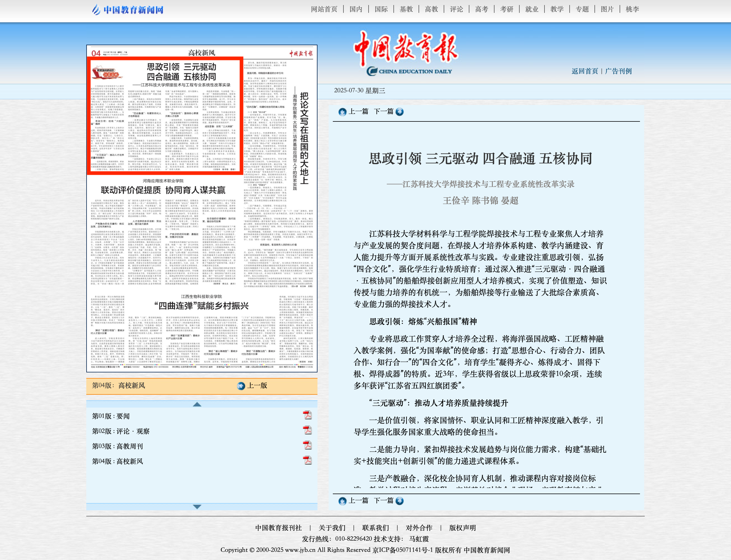Click the 返回首页 link

point(585,71)
